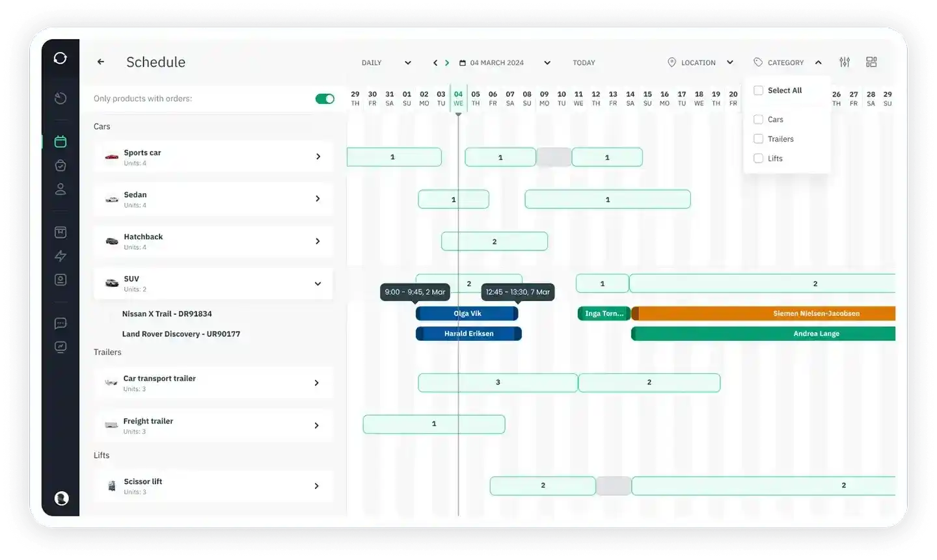The image size is (937, 560).
Task: Open the user profile avatar in sidebar
Action: point(62,498)
